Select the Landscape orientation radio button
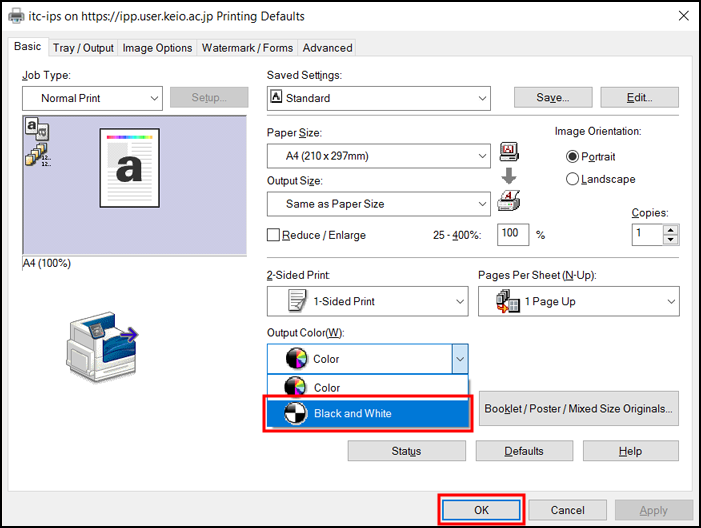701x528 pixels. coord(572,179)
